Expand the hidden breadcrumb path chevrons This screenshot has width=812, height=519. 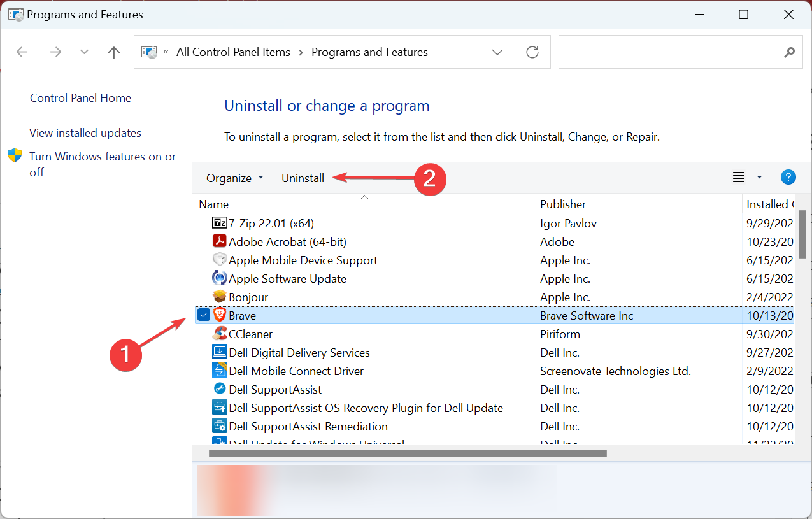click(166, 52)
